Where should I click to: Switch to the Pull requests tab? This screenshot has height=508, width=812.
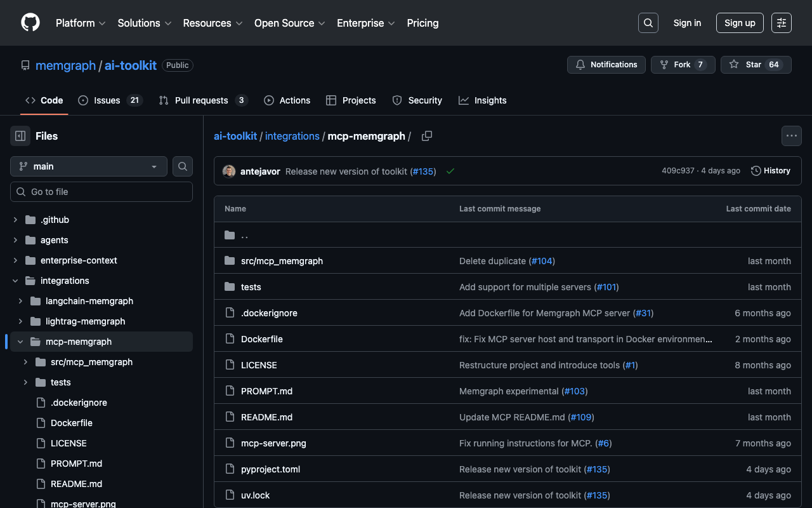pyautogui.click(x=202, y=100)
